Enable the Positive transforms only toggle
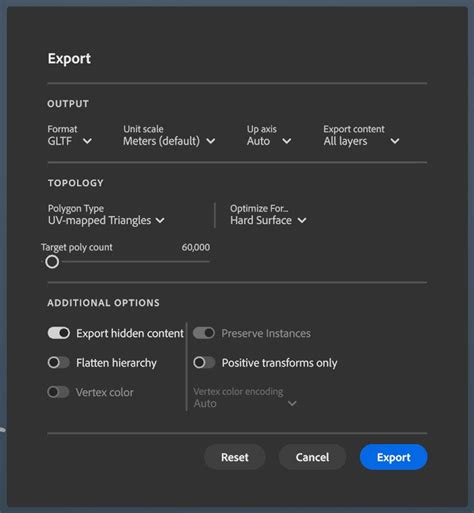474x513 pixels. point(204,363)
